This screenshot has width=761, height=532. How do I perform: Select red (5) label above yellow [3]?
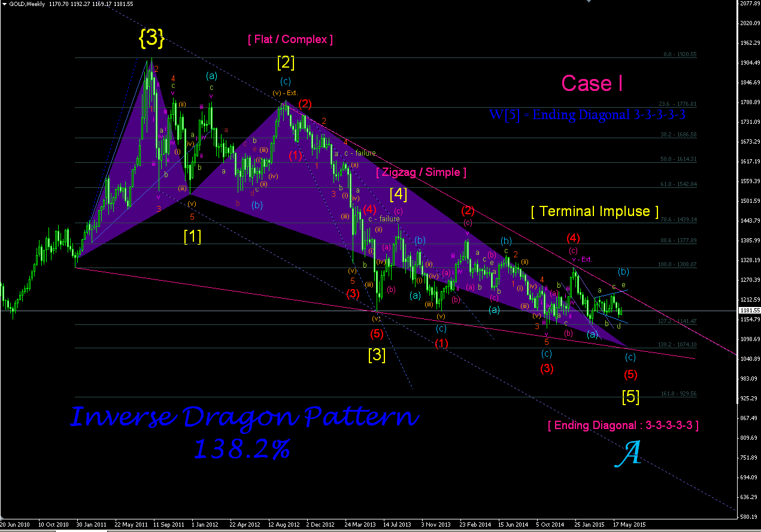pos(377,333)
